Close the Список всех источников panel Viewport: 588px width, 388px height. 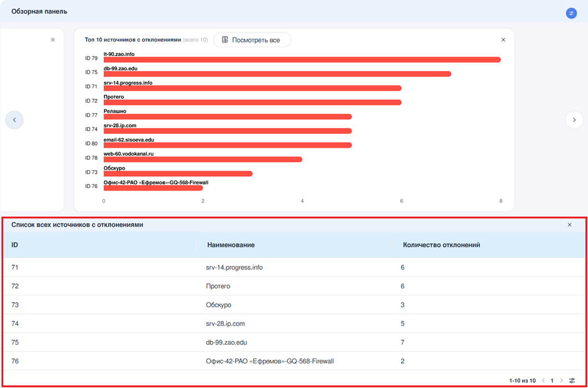click(569, 225)
